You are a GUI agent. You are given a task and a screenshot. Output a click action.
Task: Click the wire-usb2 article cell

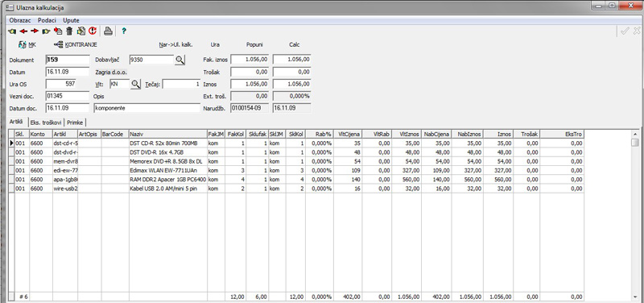point(65,189)
